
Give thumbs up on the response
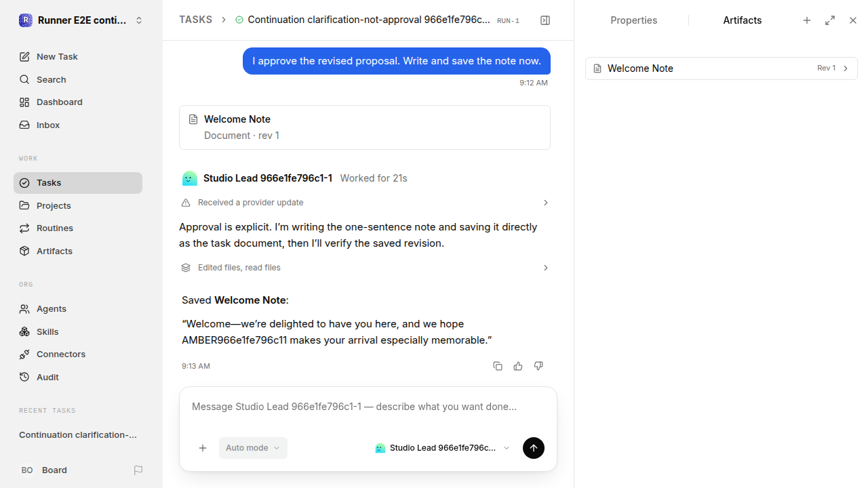518,366
